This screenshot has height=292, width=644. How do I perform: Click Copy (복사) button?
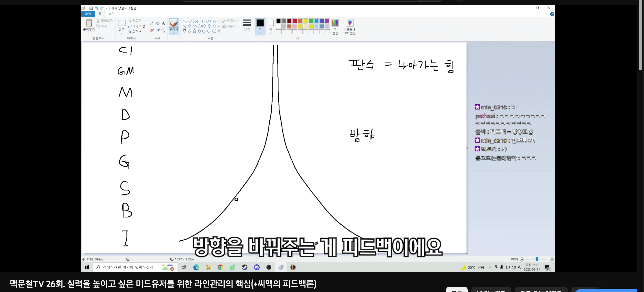[102, 26]
